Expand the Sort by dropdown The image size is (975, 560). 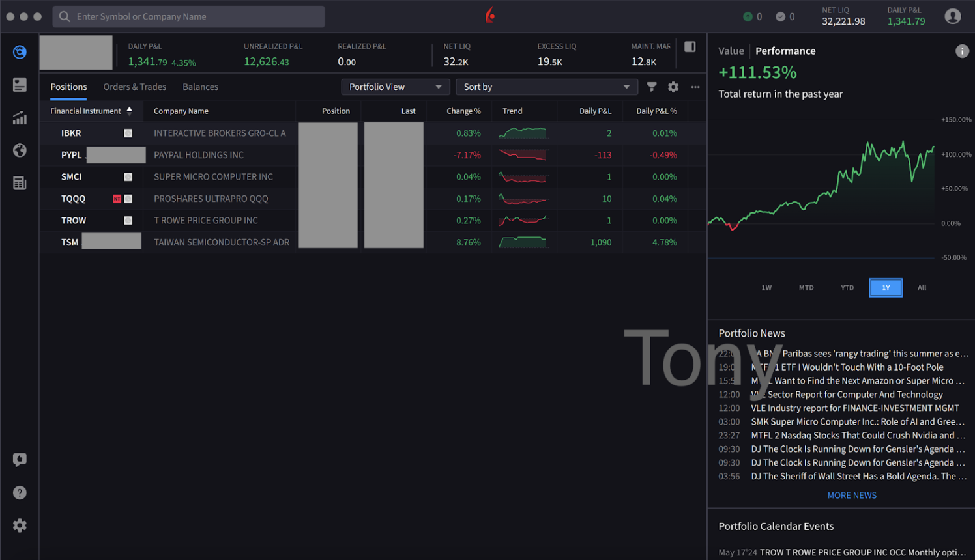click(x=546, y=87)
